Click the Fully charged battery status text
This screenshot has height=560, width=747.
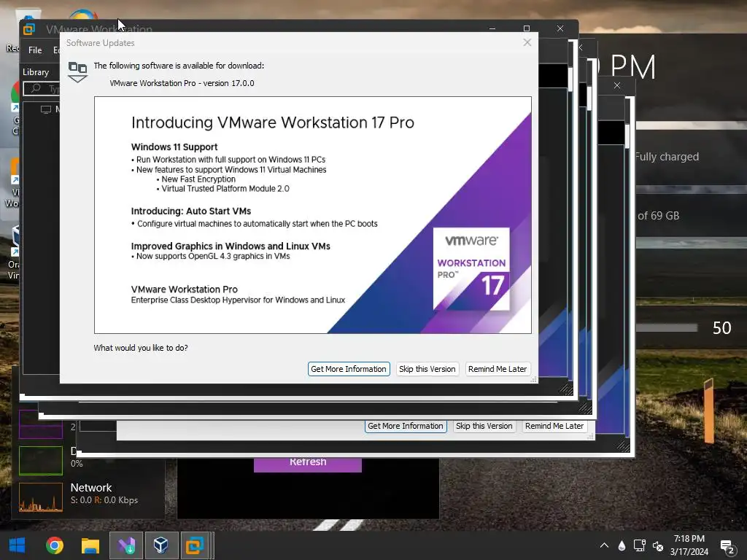pyautogui.click(x=667, y=157)
